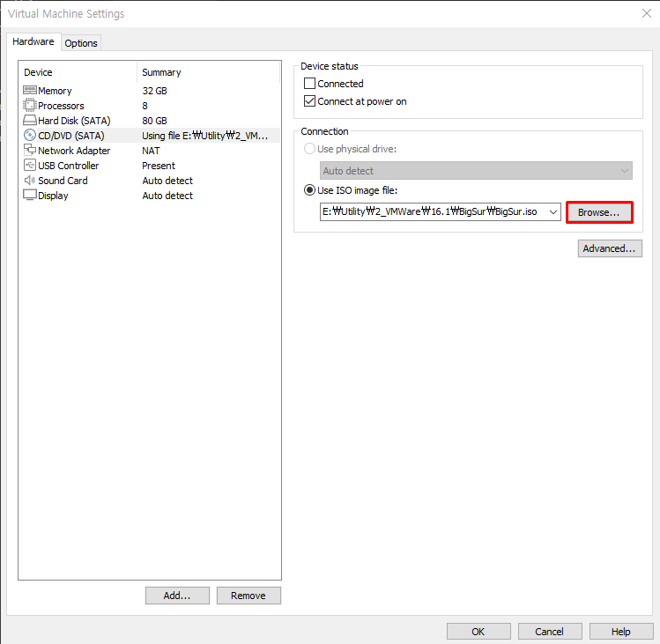Switch to the Hardware tab
Image resolution: width=660 pixels, height=644 pixels.
pos(33,41)
